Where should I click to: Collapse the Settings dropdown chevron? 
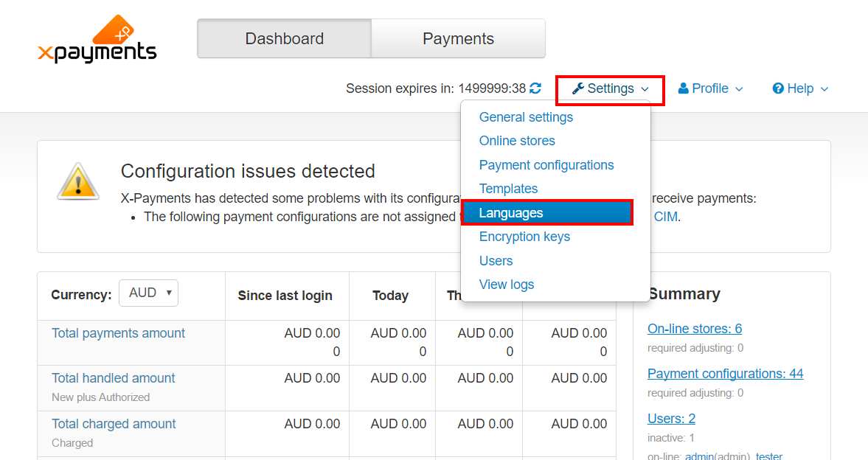click(645, 89)
